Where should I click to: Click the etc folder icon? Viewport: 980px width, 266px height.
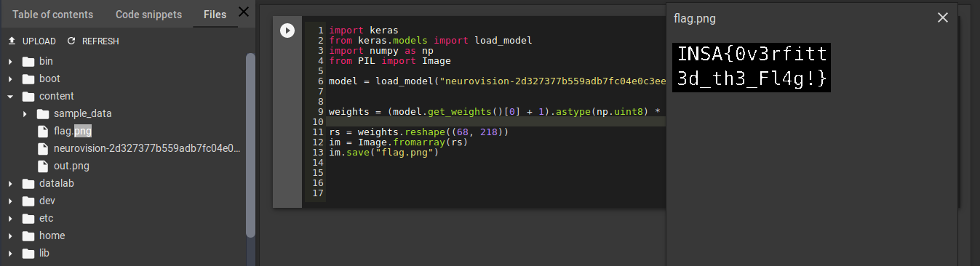(28, 219)
